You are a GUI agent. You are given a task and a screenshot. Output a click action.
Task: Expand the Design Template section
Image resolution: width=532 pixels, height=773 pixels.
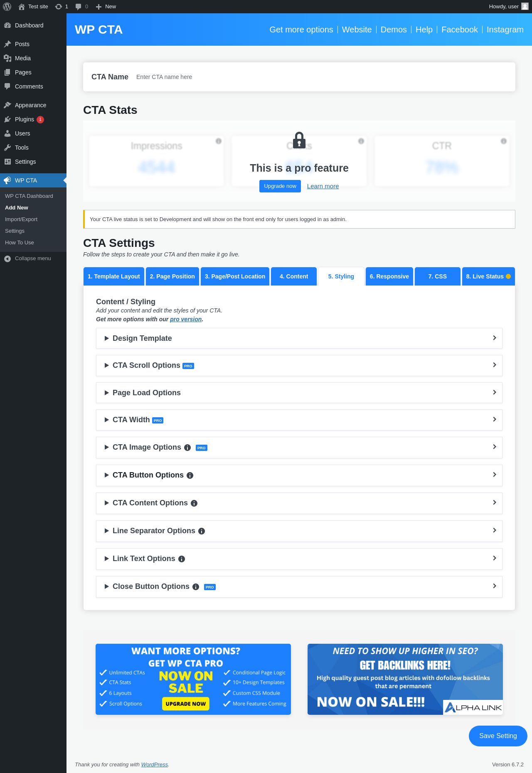point(299,338)
